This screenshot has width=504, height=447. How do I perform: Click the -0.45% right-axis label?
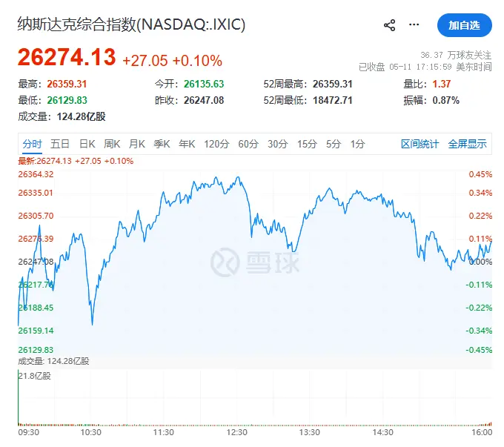point(479,350)
